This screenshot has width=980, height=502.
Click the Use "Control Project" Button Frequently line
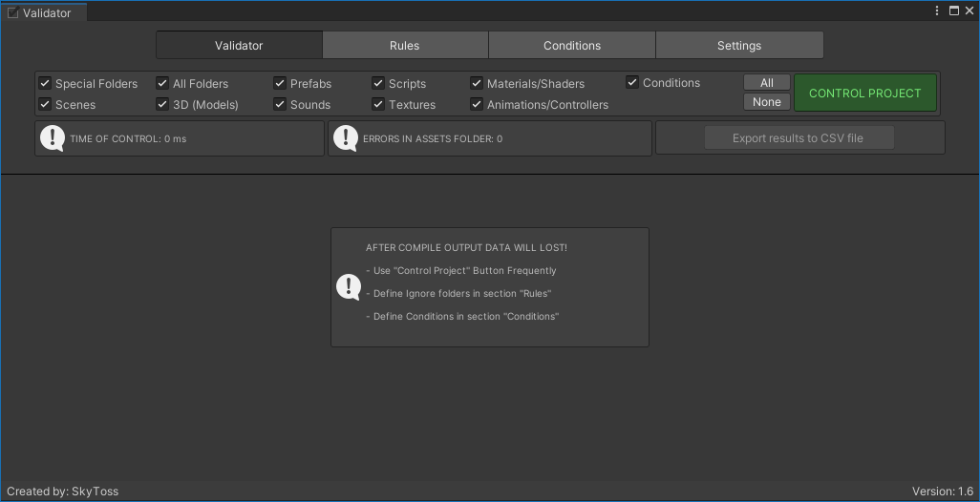tap(461, 271)
